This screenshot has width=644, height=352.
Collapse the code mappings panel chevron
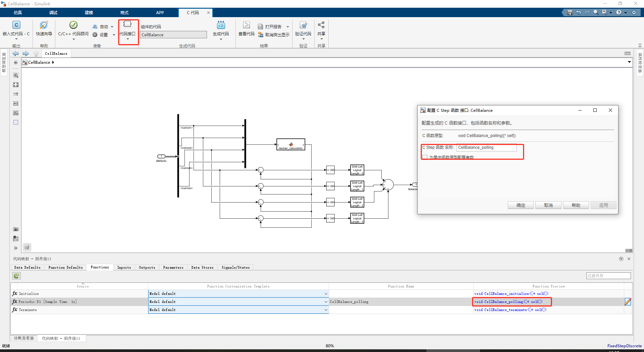621,259
